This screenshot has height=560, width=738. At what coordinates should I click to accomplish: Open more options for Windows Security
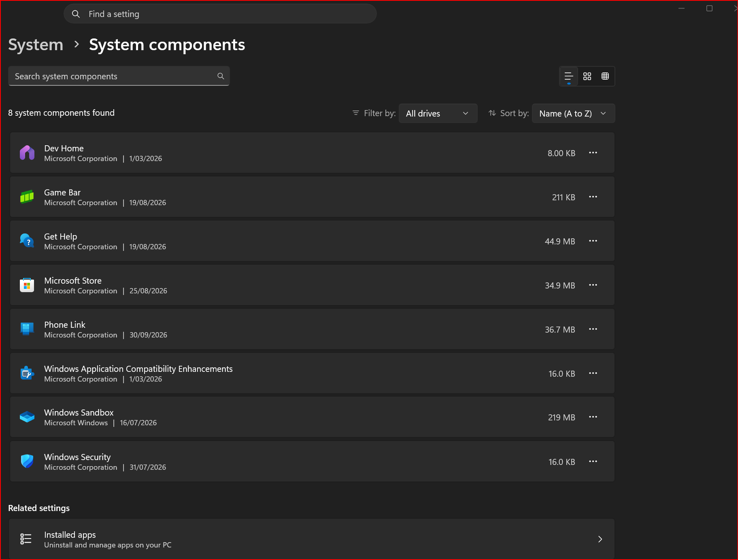pos(593,462)
